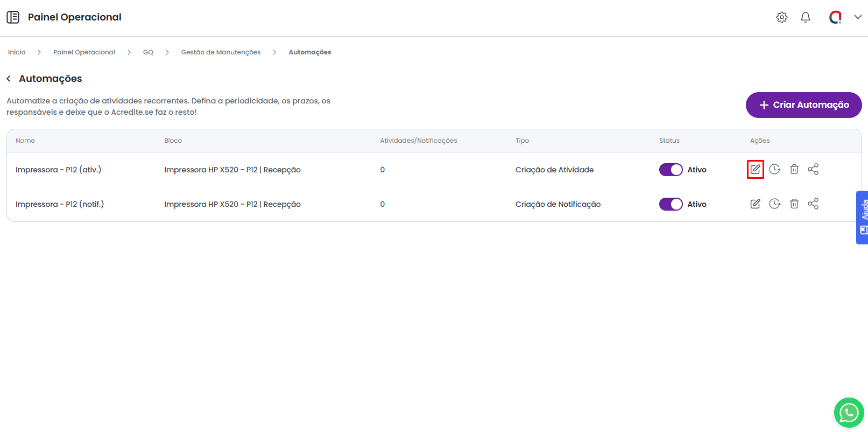
Task: Delete the Impressora - P12 (notif.) automation
Action: 794,204
